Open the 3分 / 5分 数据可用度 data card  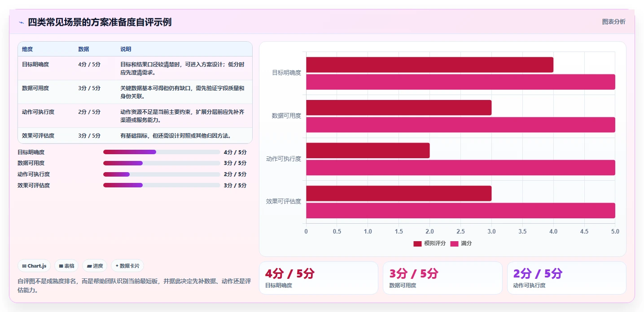pos(442,278)
